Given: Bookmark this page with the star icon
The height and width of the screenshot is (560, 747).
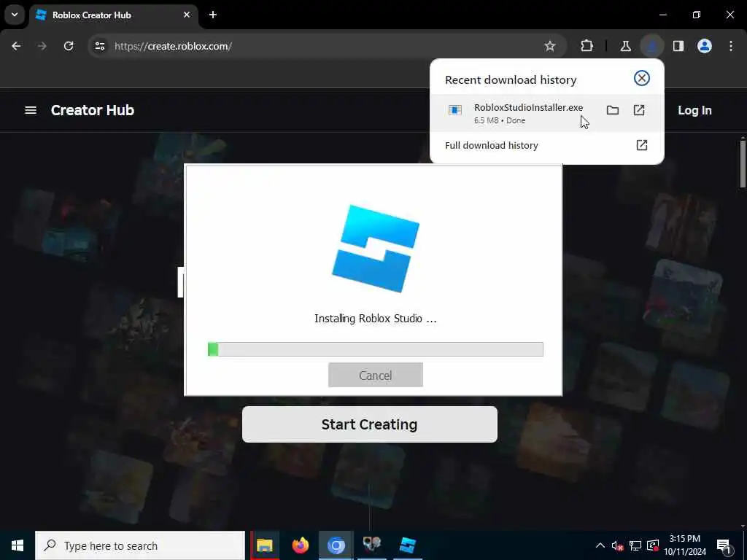Looking at the screenshot, I should click(x=550, y=46).
